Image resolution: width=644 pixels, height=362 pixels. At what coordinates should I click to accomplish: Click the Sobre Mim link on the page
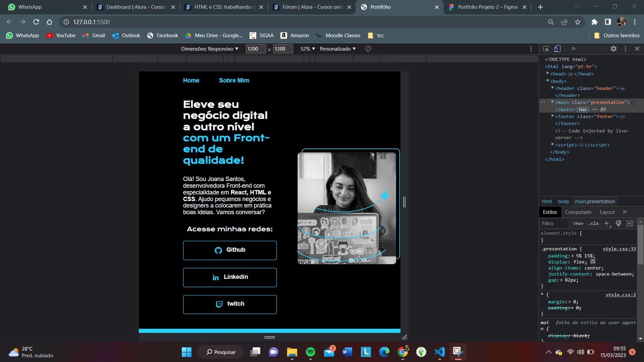tap(234, 80)
